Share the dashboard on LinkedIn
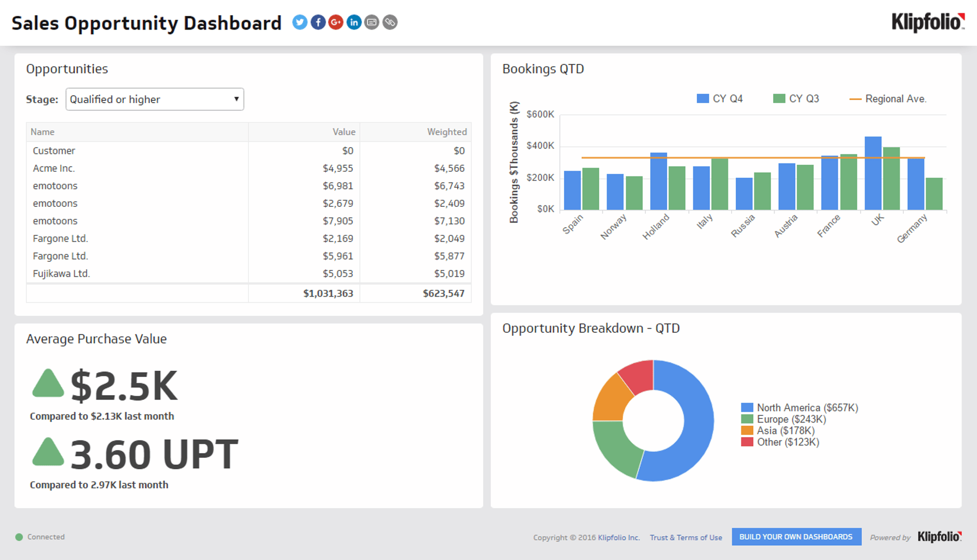Image resolution: width=977 pixels, height=560 pixels. (354, 22)
